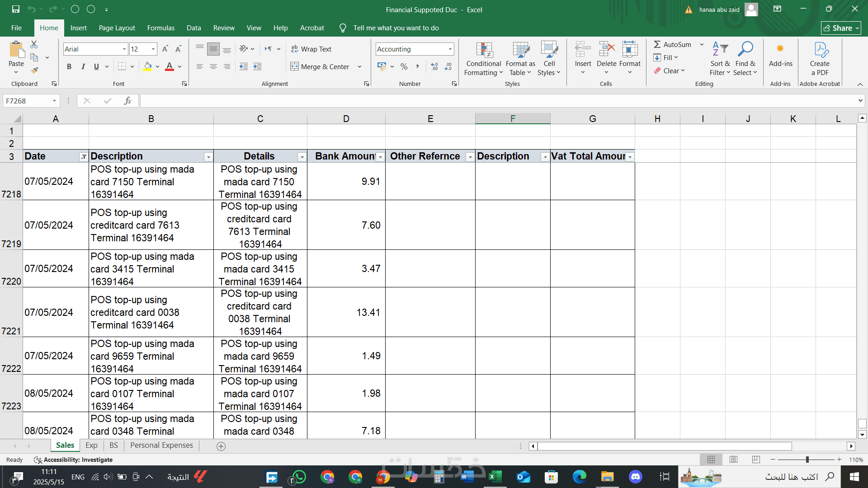Image resolution: width=868 pixels, height=488 pixels.
Task: Open the Formulas ribbon tab
Action: (160, 28)
